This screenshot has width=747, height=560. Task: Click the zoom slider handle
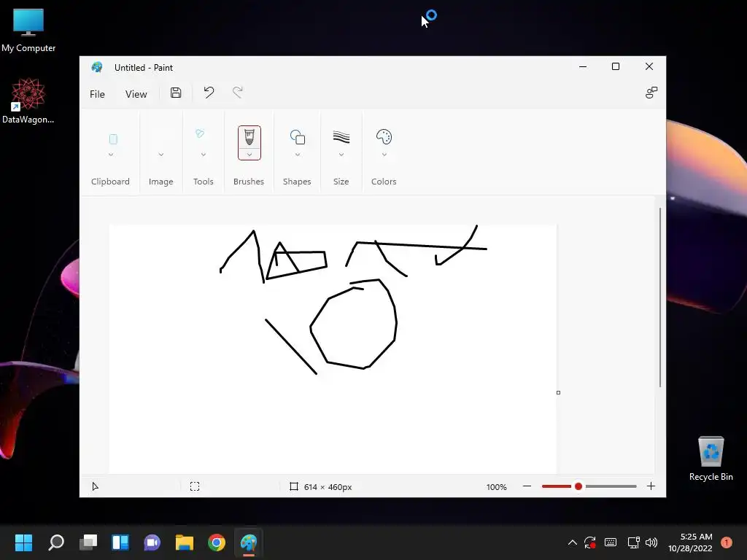(578, 486)
